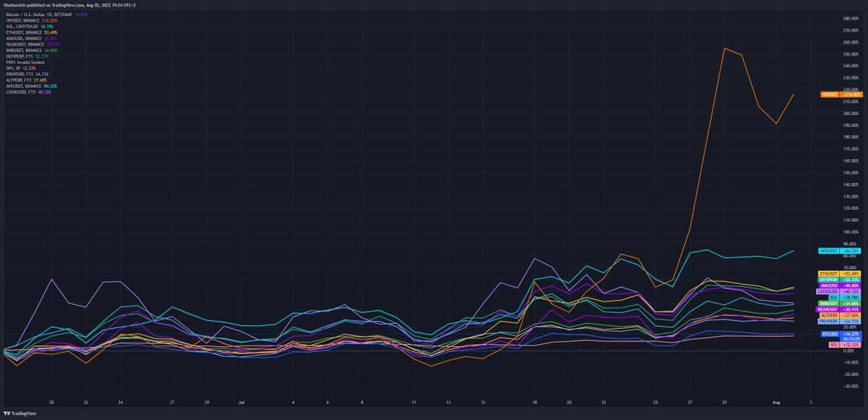Click the DEFIPERP price scale tag
Viewport: 868px width, 420px height.
click(x=840, y=279)
